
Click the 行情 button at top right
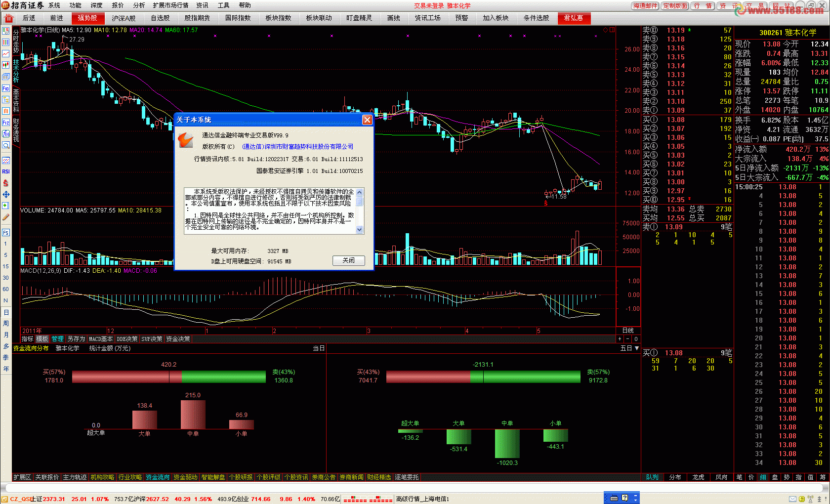(x=703, y=6)
